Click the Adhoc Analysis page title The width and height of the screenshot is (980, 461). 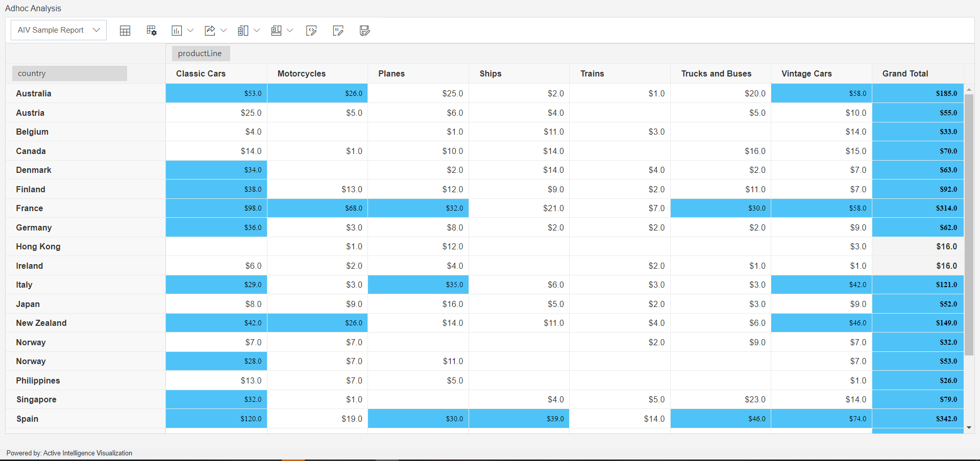tap(33, 8)
